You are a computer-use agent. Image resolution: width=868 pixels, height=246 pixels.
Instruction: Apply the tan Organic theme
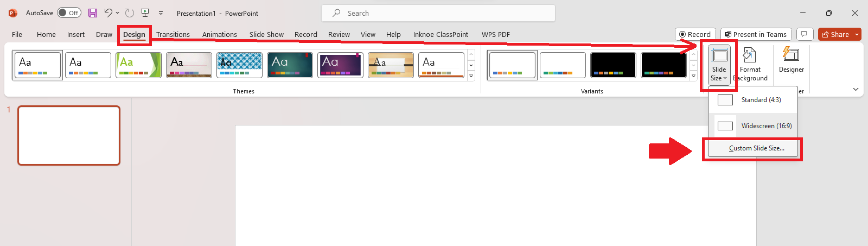(391, 65)
